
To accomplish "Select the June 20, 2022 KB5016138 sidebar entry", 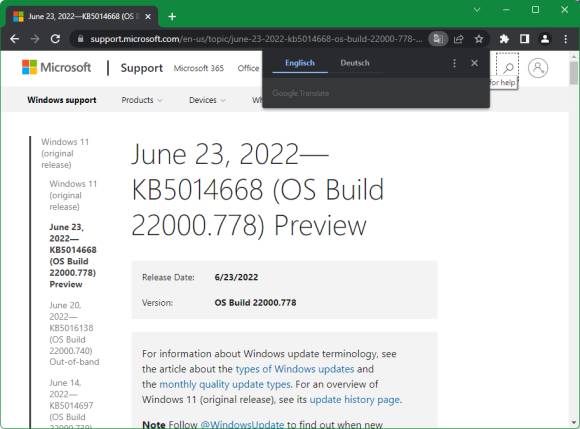I will tap(74, 334).
